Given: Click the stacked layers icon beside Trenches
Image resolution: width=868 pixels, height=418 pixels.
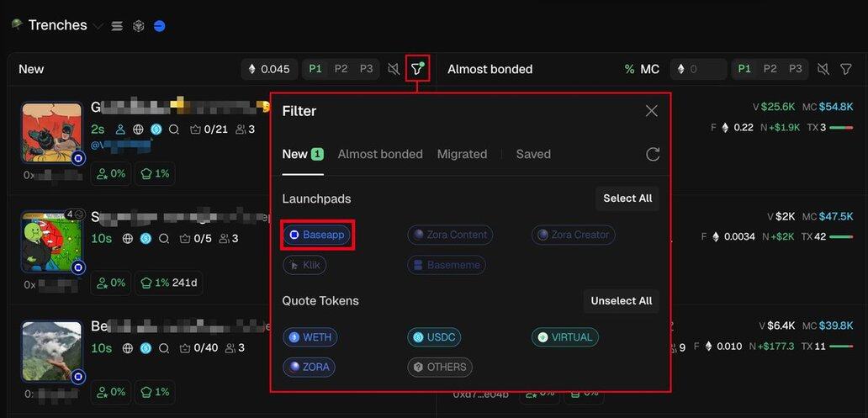Looking at the screenshot, I should pyautogui.click(x=118, y=26).
